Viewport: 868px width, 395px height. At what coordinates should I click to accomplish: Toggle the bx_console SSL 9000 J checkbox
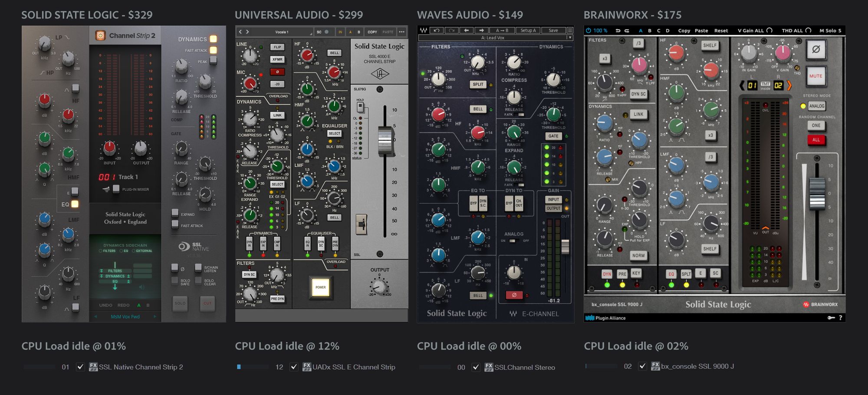pos(642,366)
